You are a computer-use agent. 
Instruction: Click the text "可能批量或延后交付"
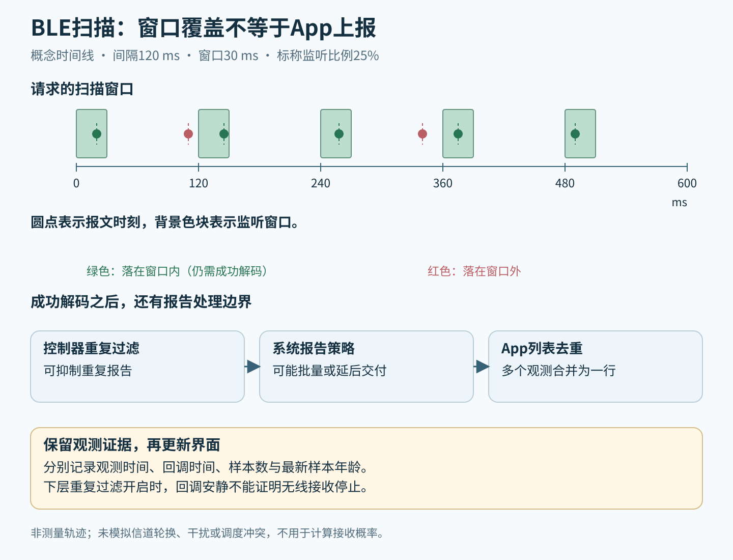click(x=330, y=371)
